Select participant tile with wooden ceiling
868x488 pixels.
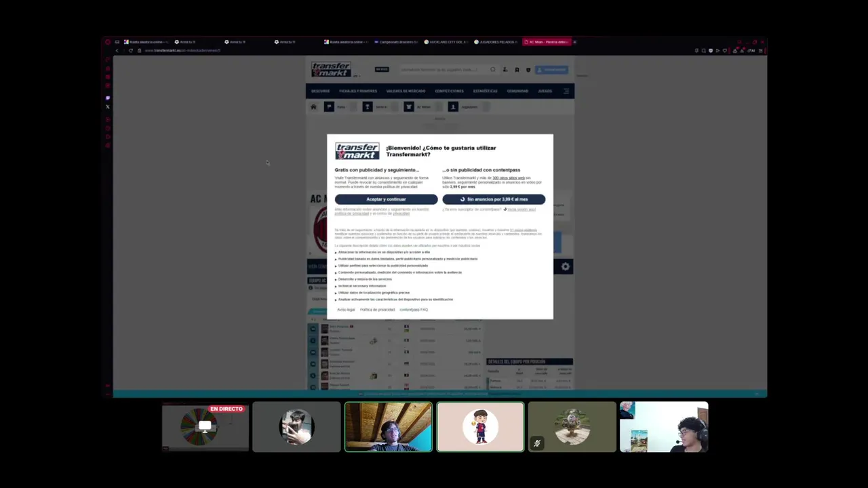pyautogui.click(x=388, y=427)
